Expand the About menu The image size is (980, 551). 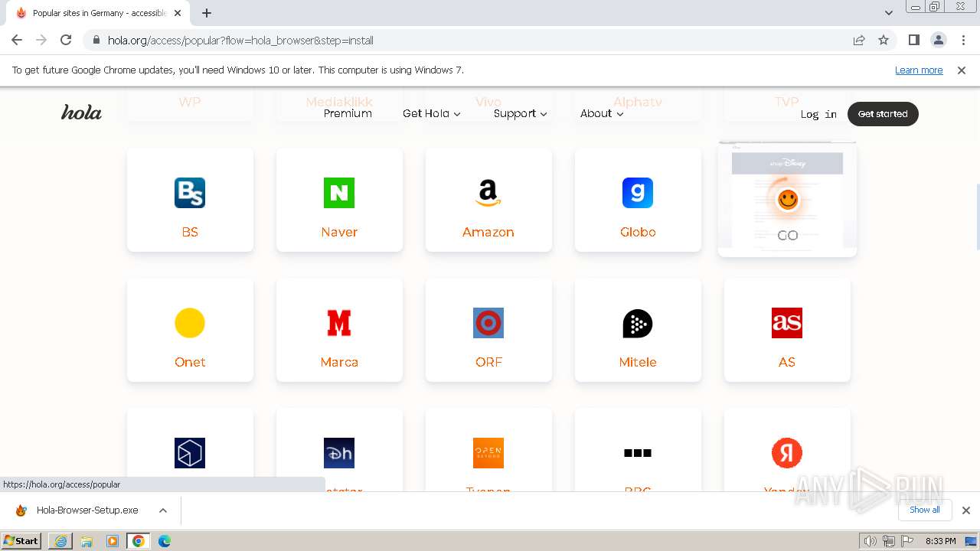(602, 113)
